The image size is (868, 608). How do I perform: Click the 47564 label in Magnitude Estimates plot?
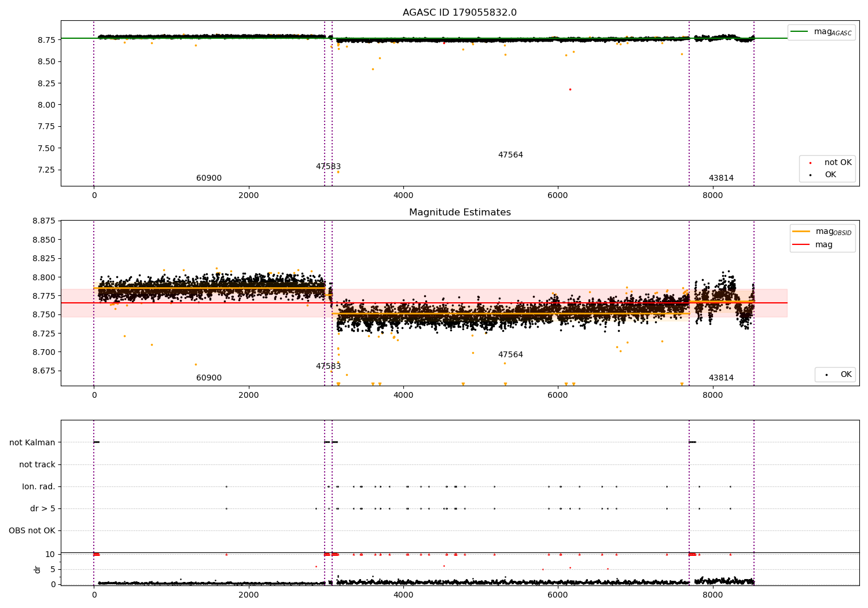pyautogui.click(x=510, y=355)
